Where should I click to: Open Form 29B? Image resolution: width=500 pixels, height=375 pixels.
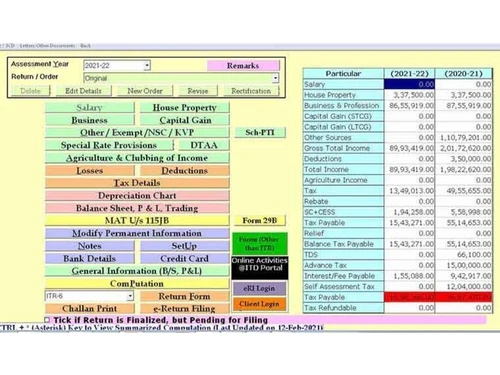tap(260, 221)
